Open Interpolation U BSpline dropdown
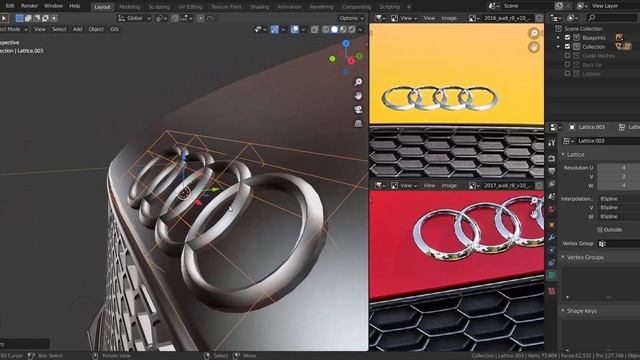This screenshot has height=360, width=640. [x=618, y=199]
